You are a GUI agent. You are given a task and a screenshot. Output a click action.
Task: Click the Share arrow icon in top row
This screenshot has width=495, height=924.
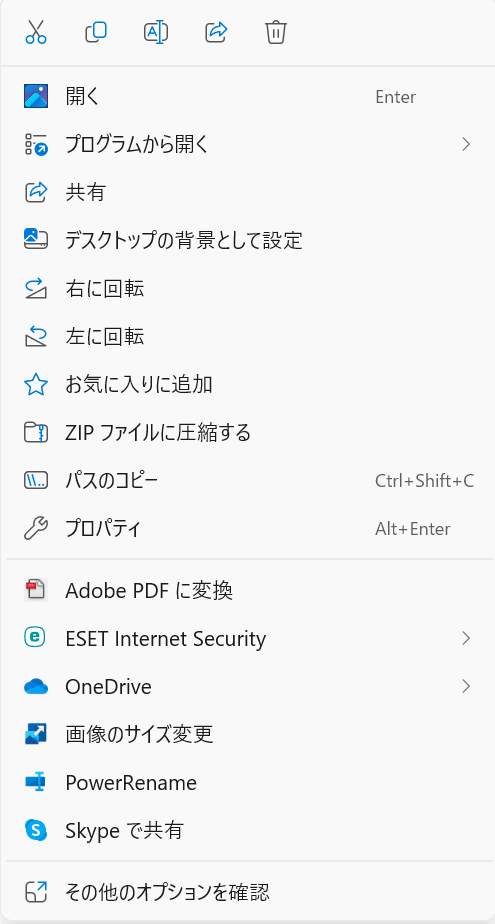[x=216, y=32]
